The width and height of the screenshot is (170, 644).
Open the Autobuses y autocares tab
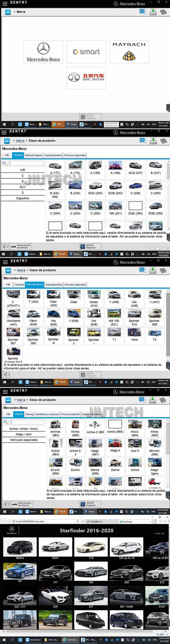tap(48, 414)
